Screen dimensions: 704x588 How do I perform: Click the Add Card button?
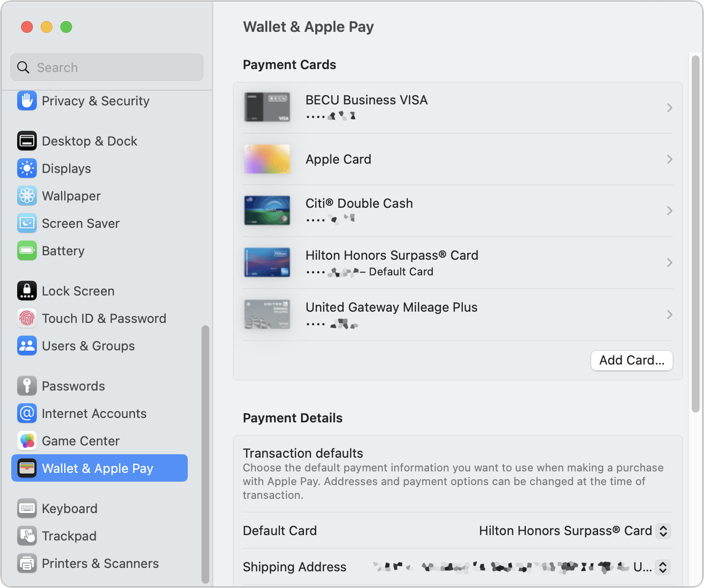pyautogui.click(x=631, y=360)
